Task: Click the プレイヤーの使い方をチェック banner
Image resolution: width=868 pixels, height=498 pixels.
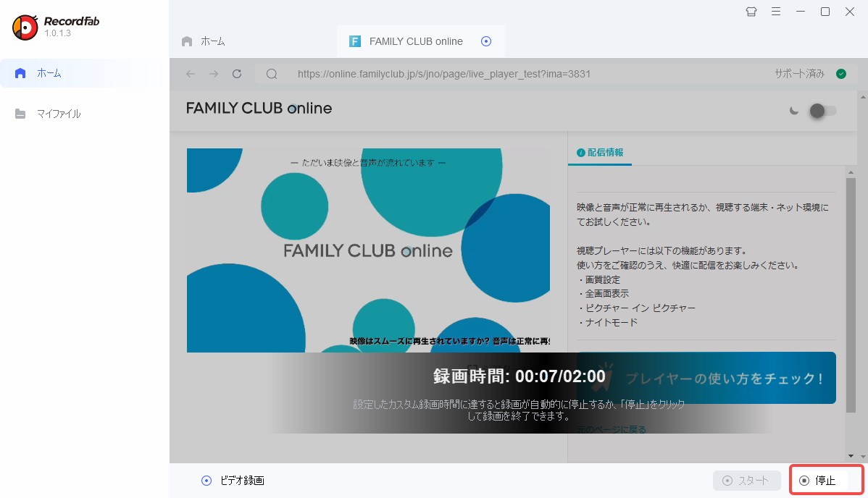Action: [x=706, y=378]
